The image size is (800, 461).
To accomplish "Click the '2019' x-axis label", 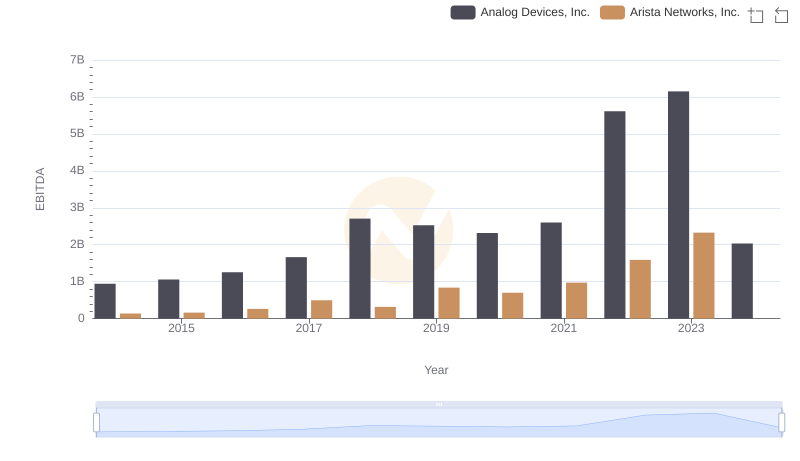I will [436, 328].
